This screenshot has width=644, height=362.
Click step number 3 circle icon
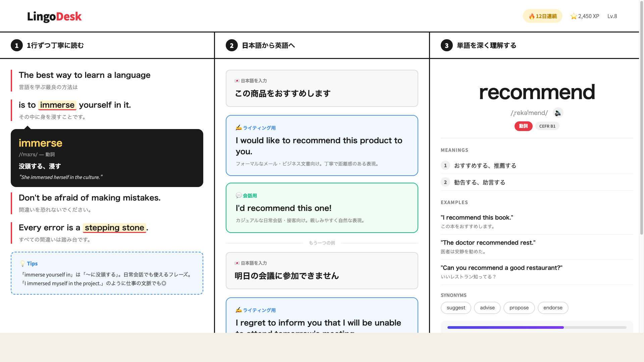[x=447, y=45]
